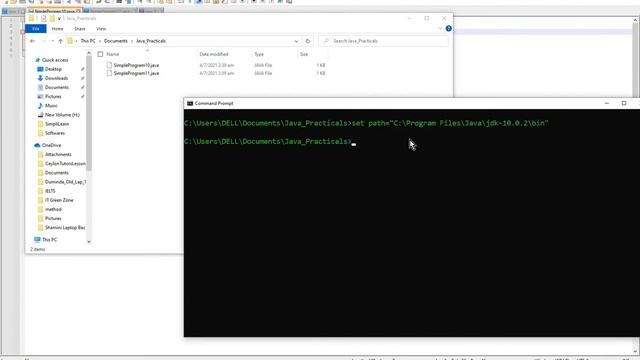The height and width of the screenshot is (360, 640).
Task: Click Java_Practicals in the address breadcrumb
Action: pyautogui.click(x=151, y=41)
